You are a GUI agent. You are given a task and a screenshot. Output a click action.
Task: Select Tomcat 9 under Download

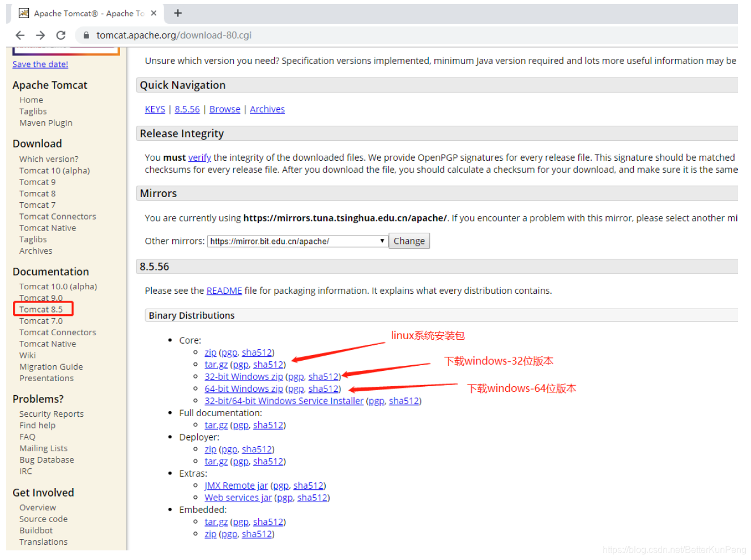(37, 182)
